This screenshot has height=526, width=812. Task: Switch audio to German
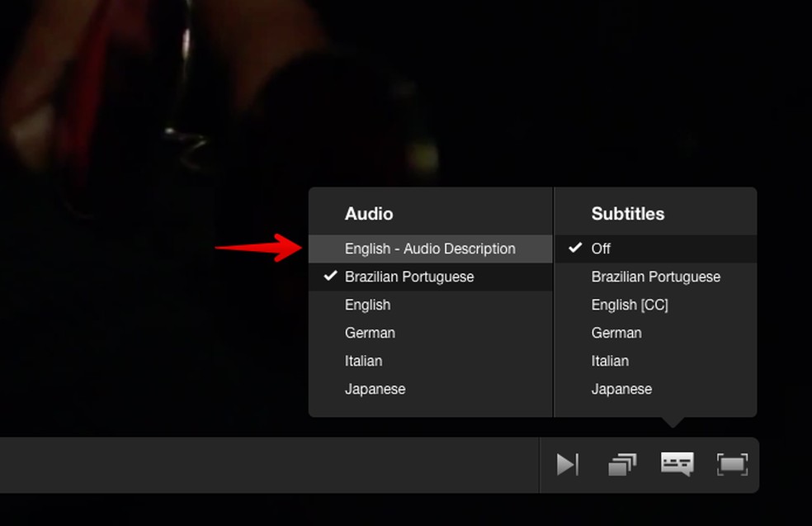[x=430, y=333]
